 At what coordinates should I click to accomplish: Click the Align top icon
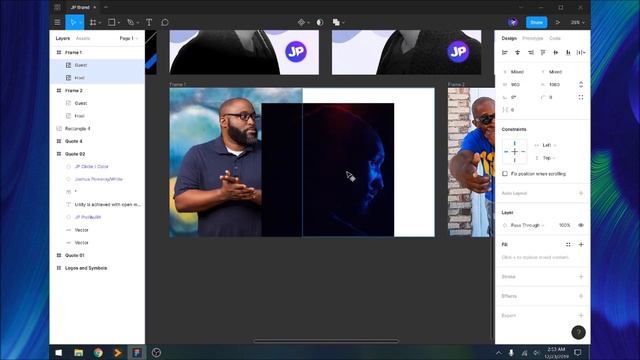(x=543, y=52)
